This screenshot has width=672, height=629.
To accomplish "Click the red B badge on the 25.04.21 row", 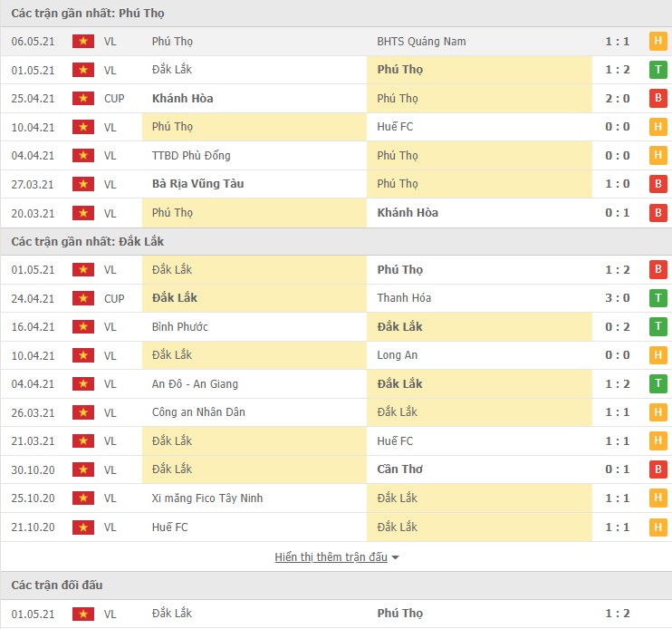I will [658, 99].
